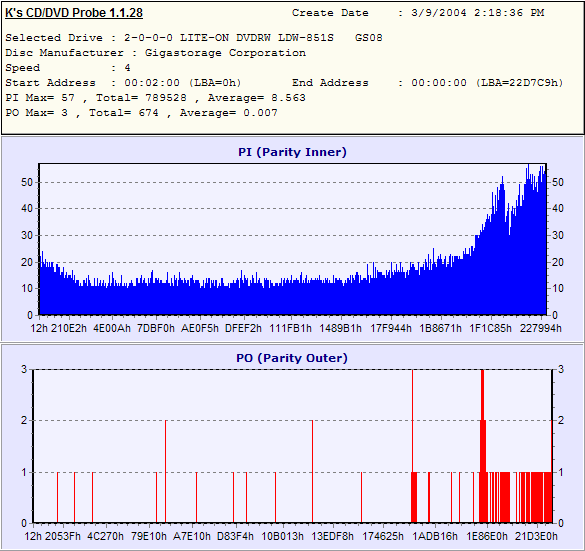Click the Create Date timestamp value

click(478, 13)
